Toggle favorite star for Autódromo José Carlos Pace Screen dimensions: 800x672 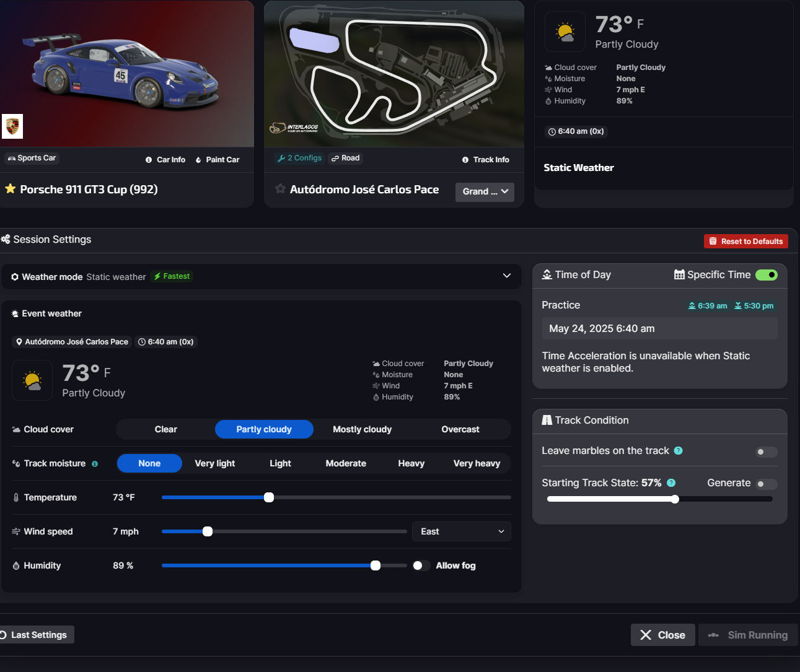click(x=280, y=189)
